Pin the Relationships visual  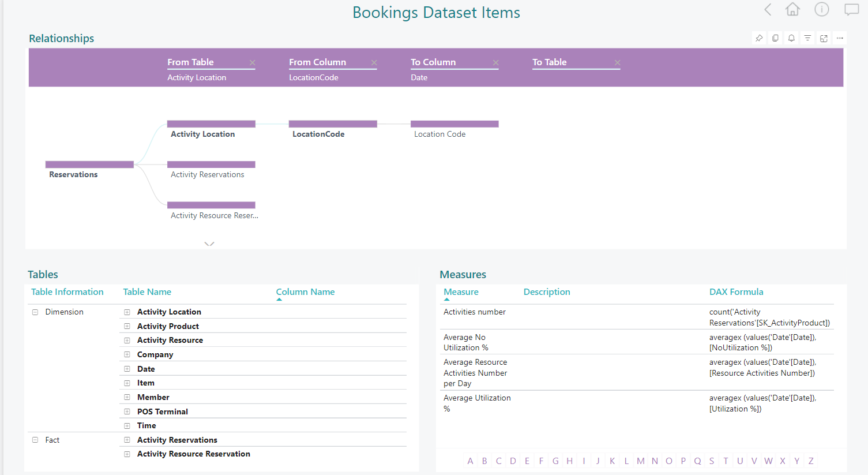click(759, 38)
